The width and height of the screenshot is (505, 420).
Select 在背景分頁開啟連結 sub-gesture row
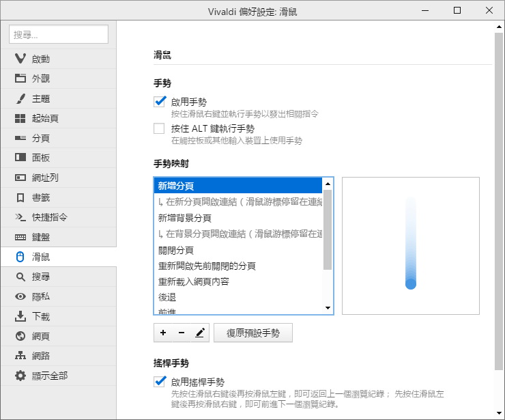coord(238,234)
